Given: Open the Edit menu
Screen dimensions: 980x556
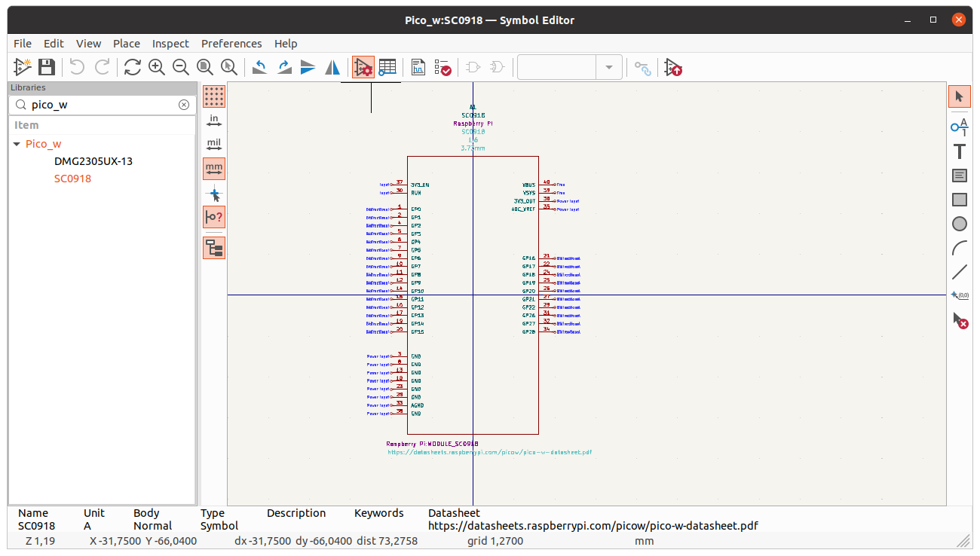Looking at the screenshot, I should pos(54,44).
